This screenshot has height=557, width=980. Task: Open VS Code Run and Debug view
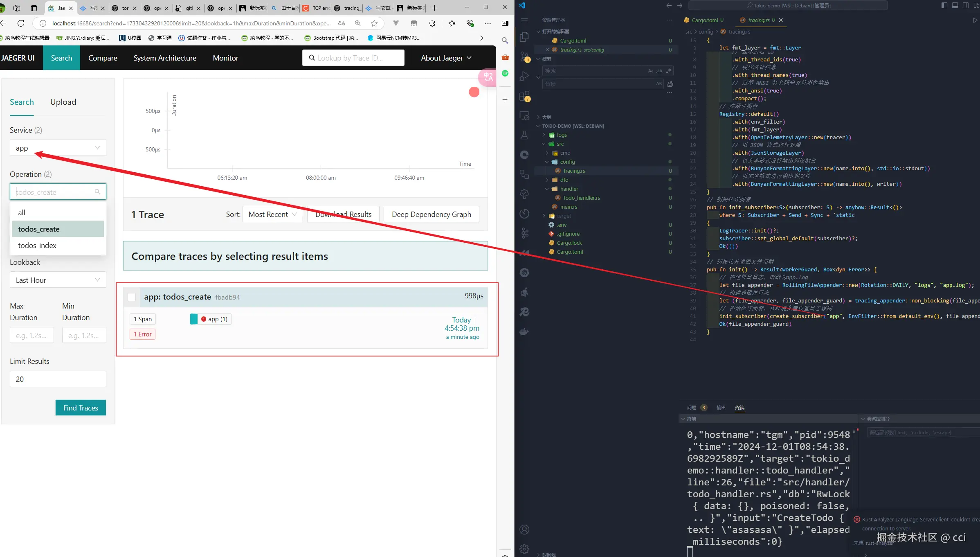[x=524, y=77]
